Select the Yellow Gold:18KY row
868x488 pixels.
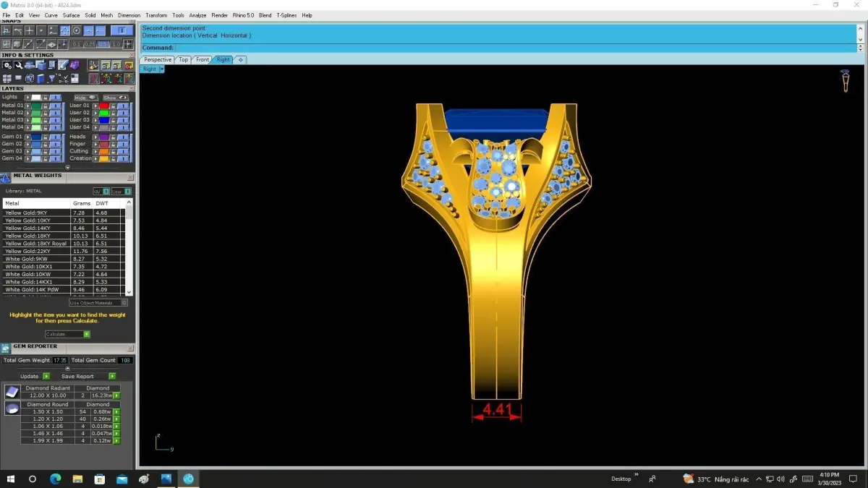click(64, 236)
